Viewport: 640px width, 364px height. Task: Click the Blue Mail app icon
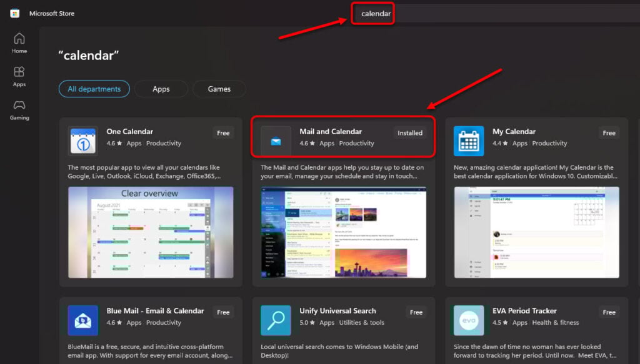pos(82,320)
